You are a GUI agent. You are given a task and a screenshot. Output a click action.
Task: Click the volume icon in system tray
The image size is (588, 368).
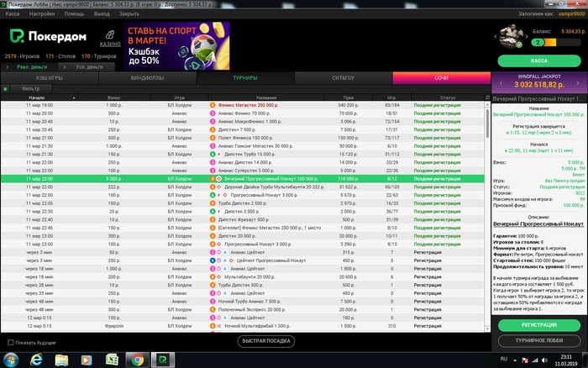pyautogui.click(x=544, y=360)
